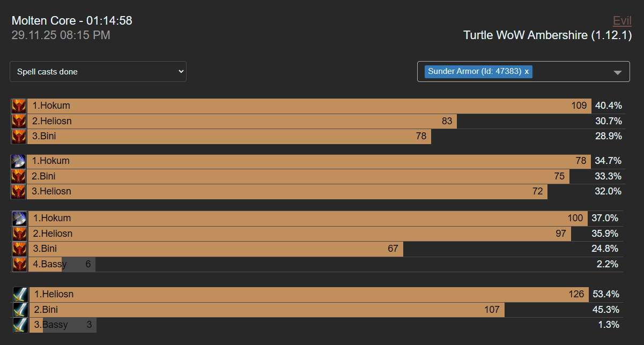This screenshot has width=644, height=345.
Task: Select '2.Bini' in the 33.3% row
Action: [x=43, y=176]
